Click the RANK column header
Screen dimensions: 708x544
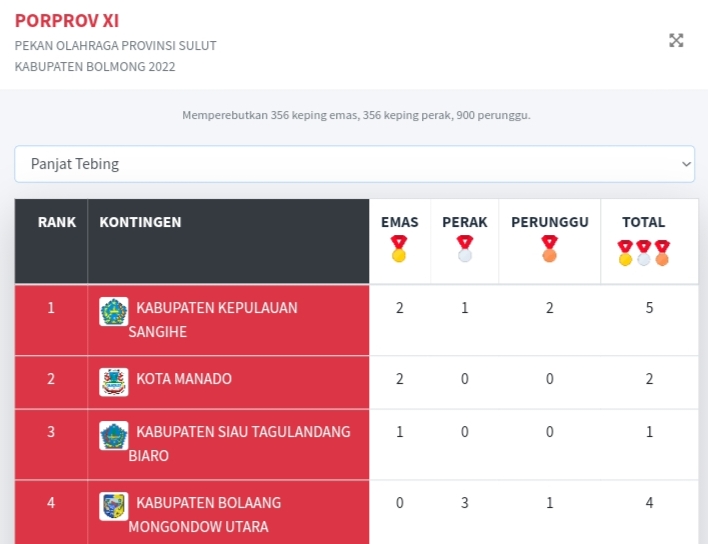tap(57, 222)
